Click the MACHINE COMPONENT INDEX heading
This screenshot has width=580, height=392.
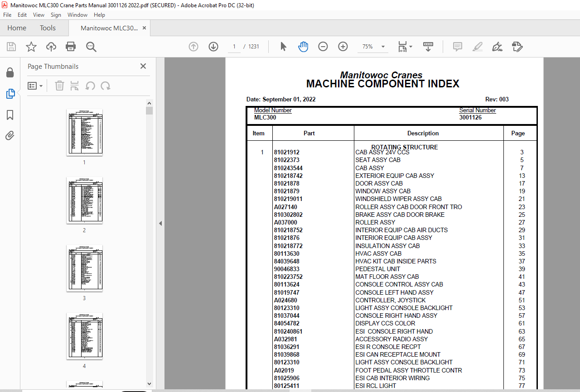[383, 84]
